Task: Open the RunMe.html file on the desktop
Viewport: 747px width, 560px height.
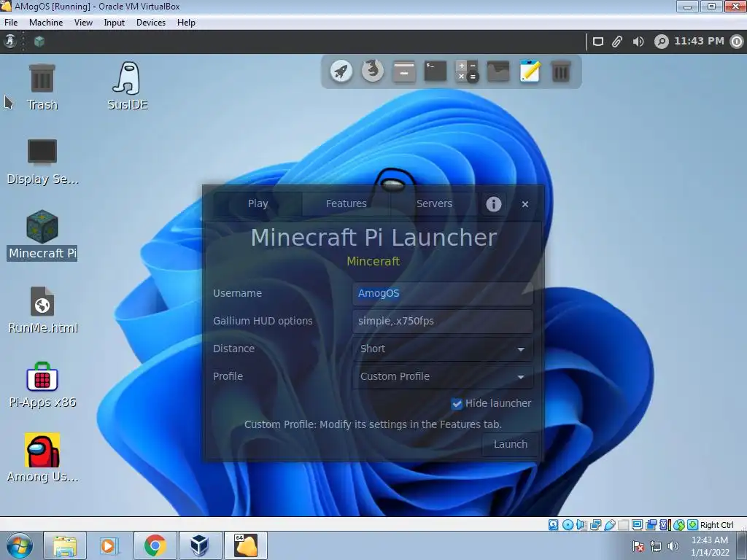Action: (42, 310)
